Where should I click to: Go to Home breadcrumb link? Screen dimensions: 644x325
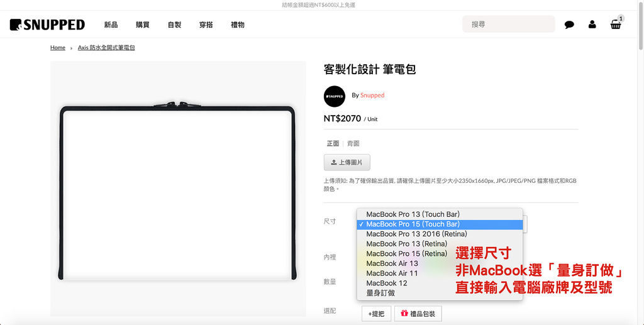(57, 48)
